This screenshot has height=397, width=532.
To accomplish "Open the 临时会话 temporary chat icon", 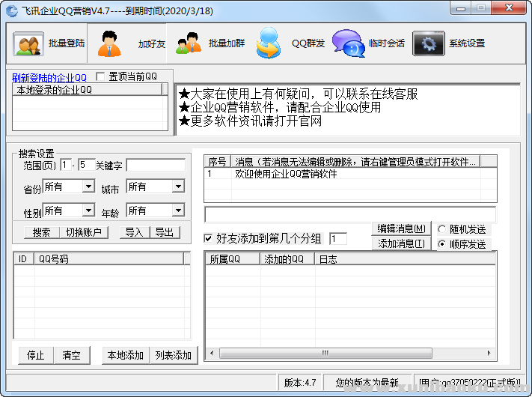I will click(x=347, y=43).
